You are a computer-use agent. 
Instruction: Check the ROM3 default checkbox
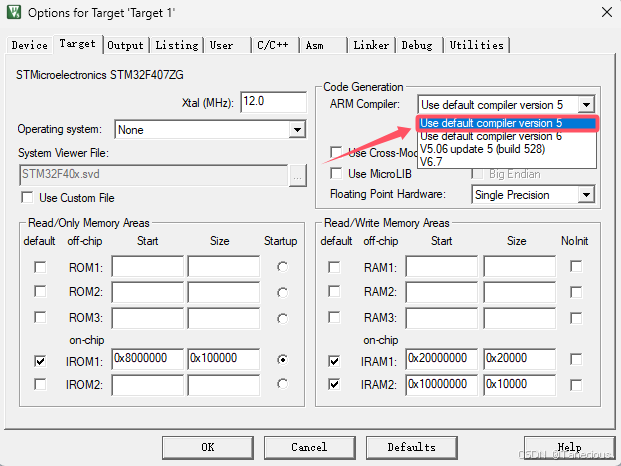(x=40, y=317)
